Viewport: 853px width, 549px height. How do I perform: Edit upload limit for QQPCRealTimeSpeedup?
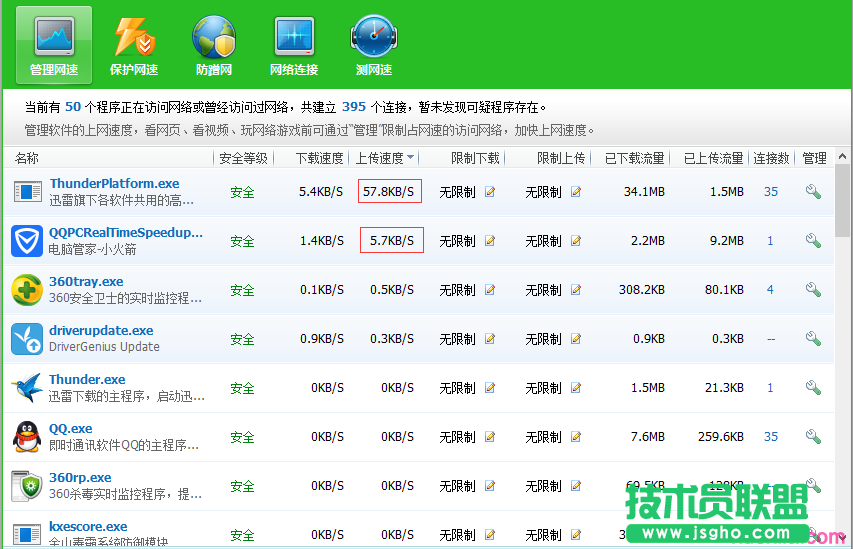pos(576,241)
